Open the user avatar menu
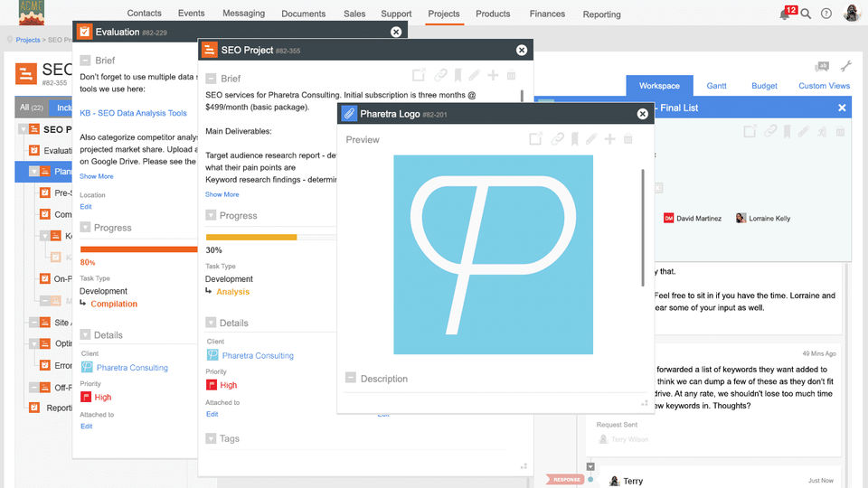 [x=852, y=13]
